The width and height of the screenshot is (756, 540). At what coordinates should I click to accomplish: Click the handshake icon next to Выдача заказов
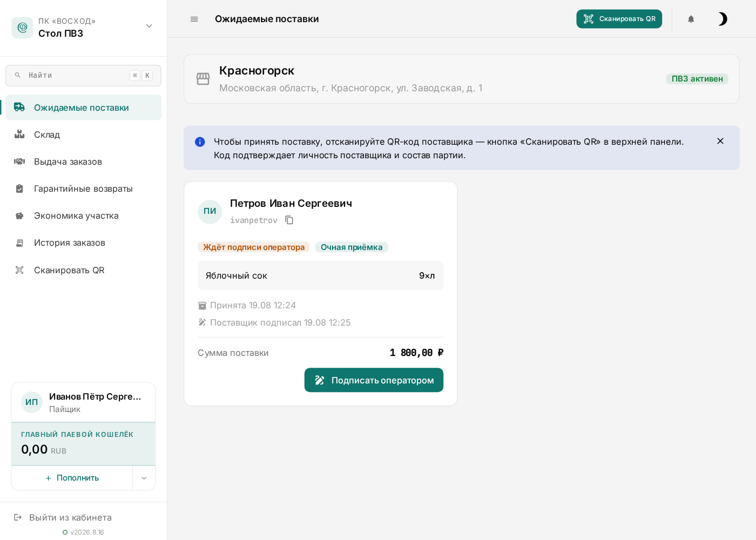[19, 161]
